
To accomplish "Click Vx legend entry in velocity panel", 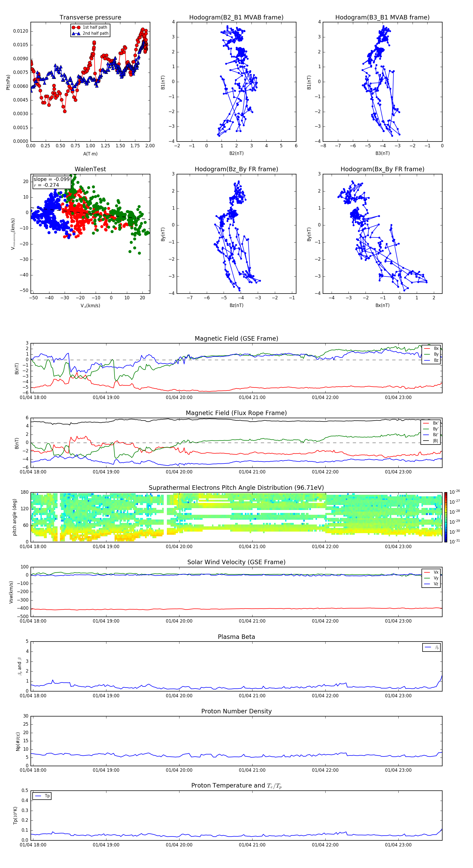I will tap(431, 572).
